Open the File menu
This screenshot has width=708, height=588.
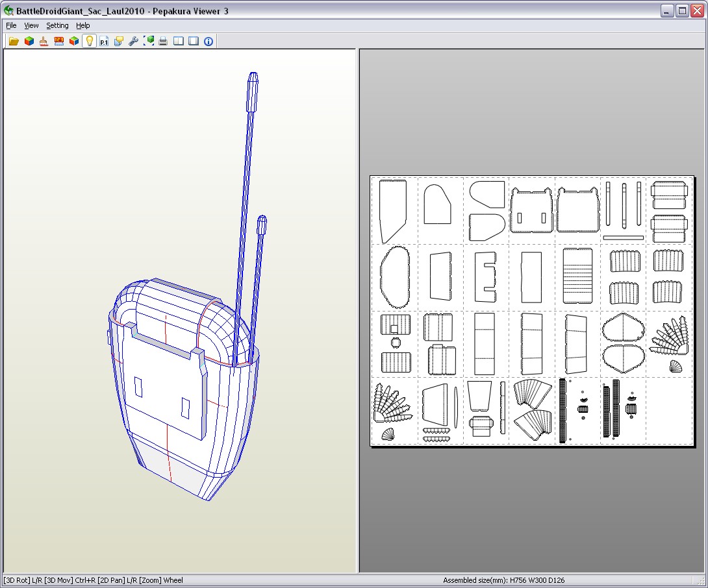[11, 25]
